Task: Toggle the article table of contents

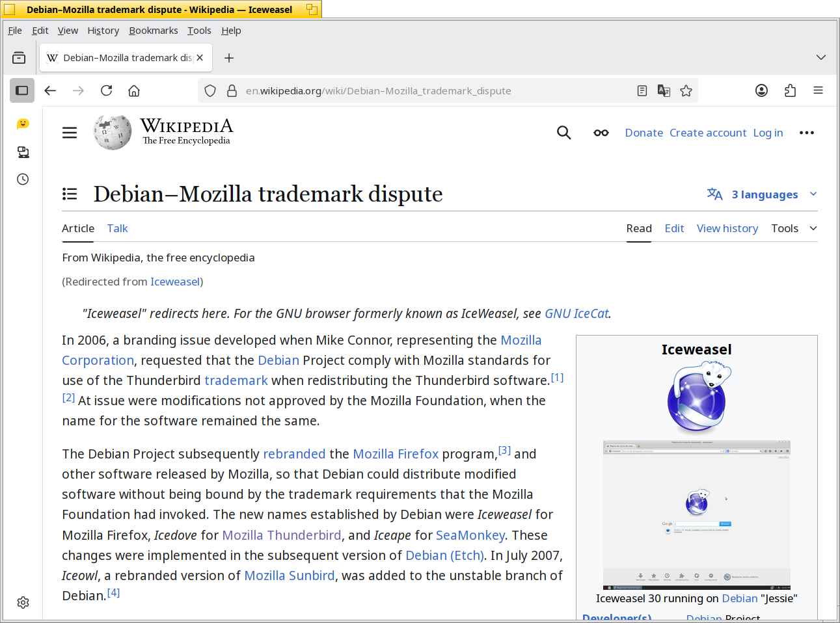Action: [70, 194]
